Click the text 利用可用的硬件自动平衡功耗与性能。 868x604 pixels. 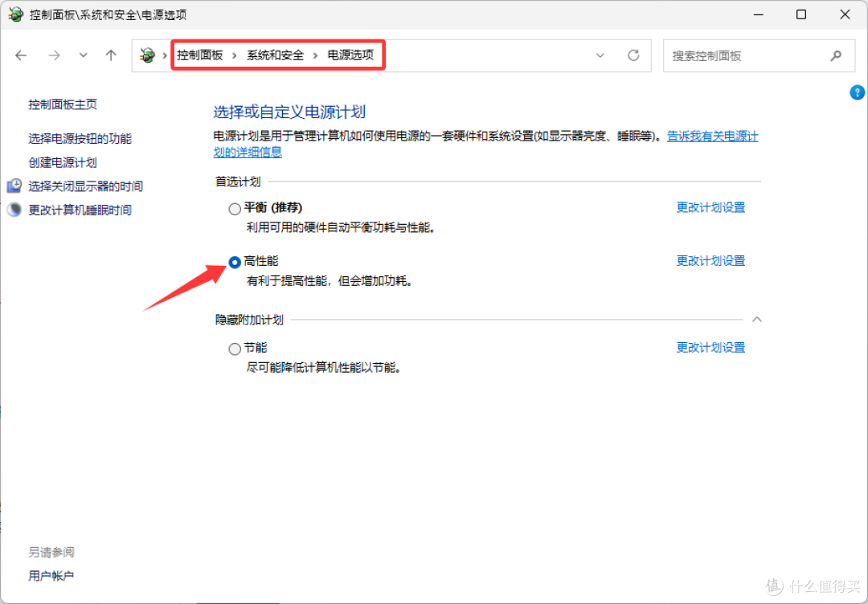[341, 227]
